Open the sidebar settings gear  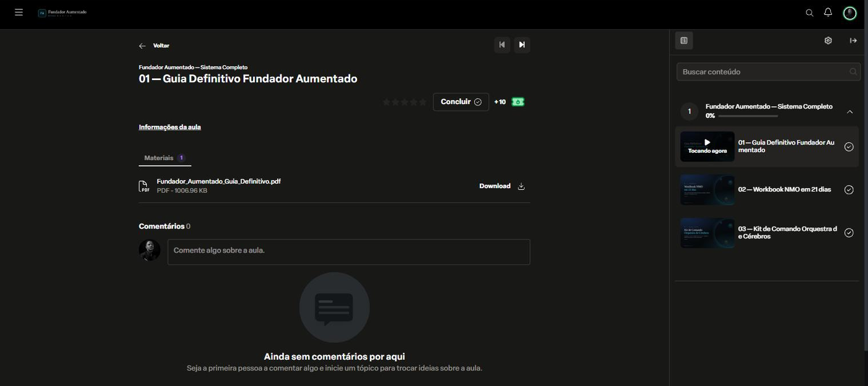tap(828, 40)
